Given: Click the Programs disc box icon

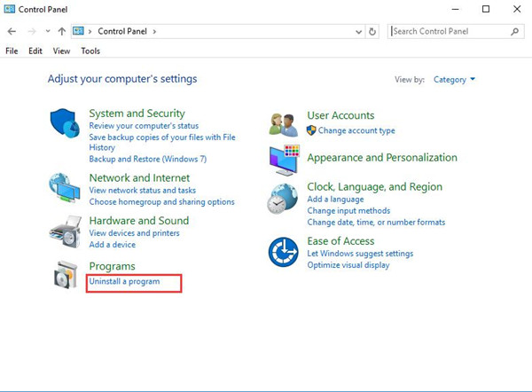Looking at the screenshot, I should click(x=66, y=276).
